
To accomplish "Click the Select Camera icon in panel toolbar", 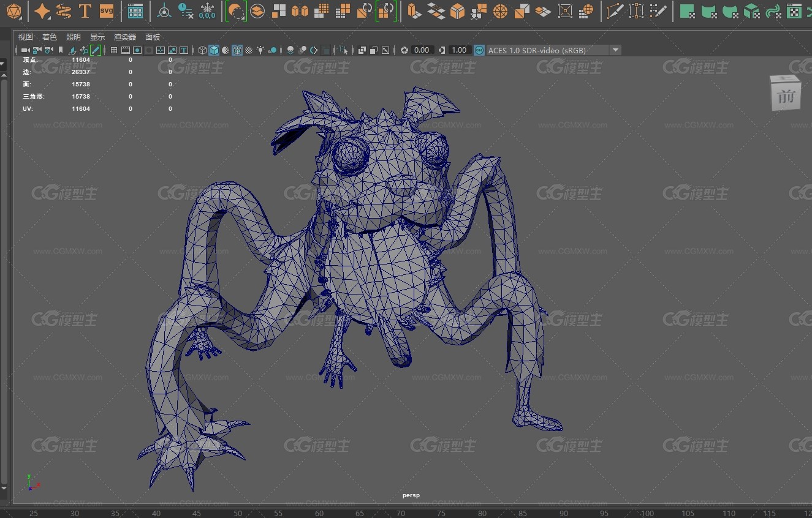I will (25, 50).
